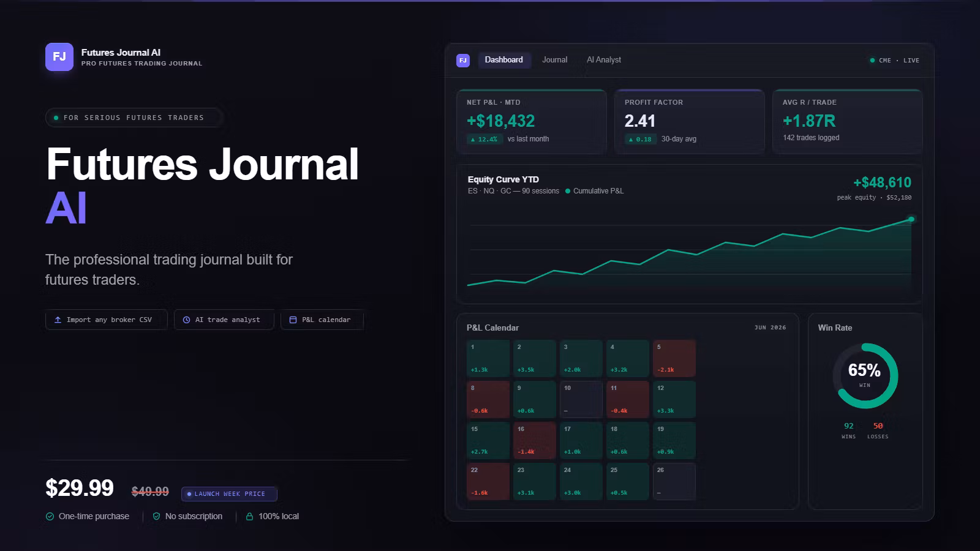The image size is (980, 551).
Task: Select the P&L calendar chip
Action: click(x=322, y=320)
